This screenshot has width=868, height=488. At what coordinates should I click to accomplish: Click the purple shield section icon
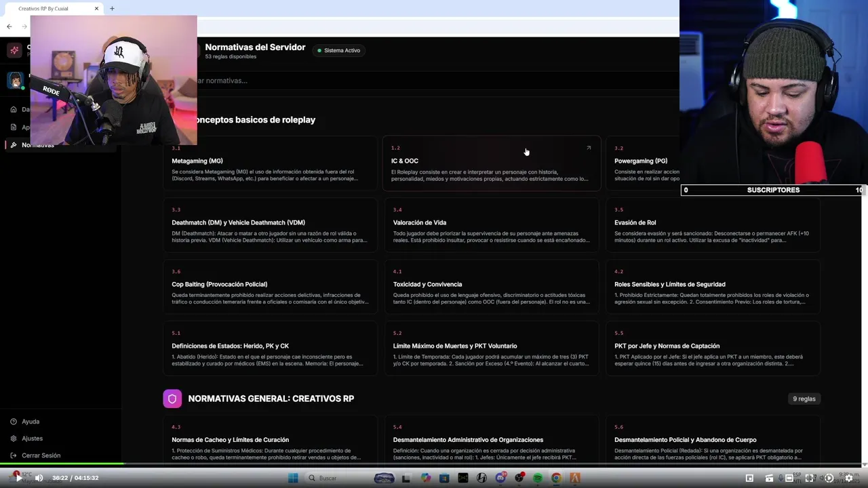click(172, 399)
